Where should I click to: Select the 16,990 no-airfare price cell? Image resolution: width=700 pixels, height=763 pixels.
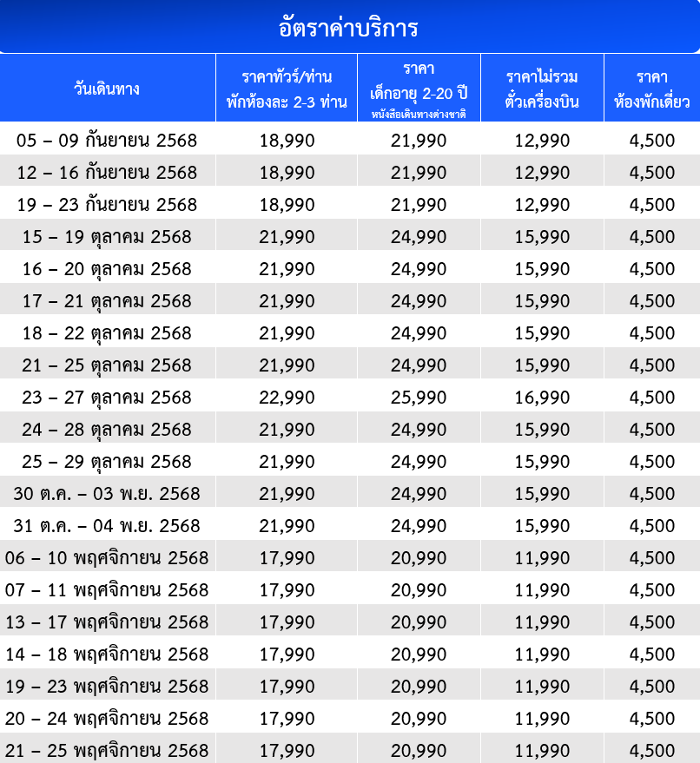click(x=542, y=398)
